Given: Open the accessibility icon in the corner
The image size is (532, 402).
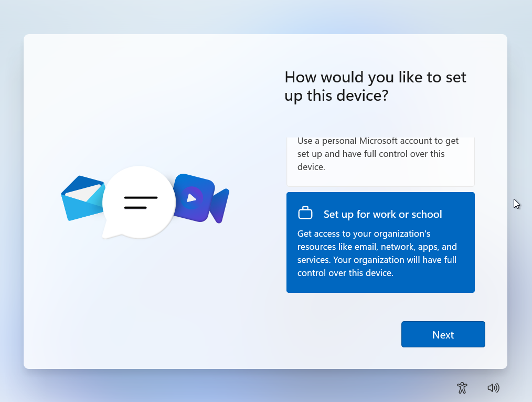Looking at the screenshot, I should 462,388.
